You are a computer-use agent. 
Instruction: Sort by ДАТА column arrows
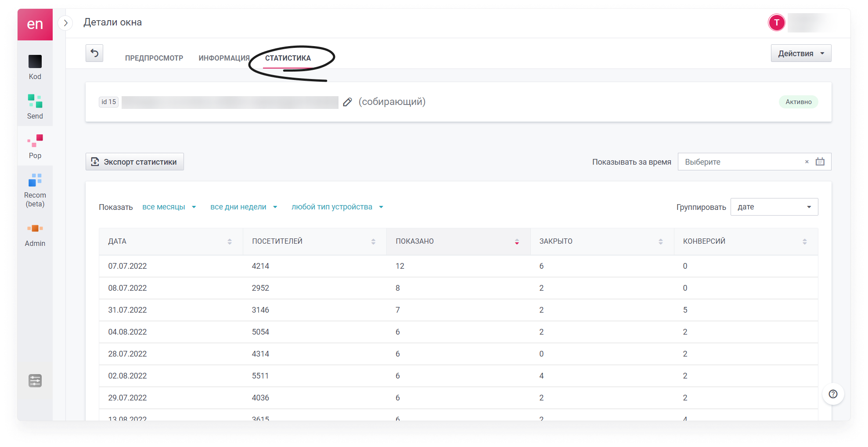pyautogui.click(x=230, y=242)
